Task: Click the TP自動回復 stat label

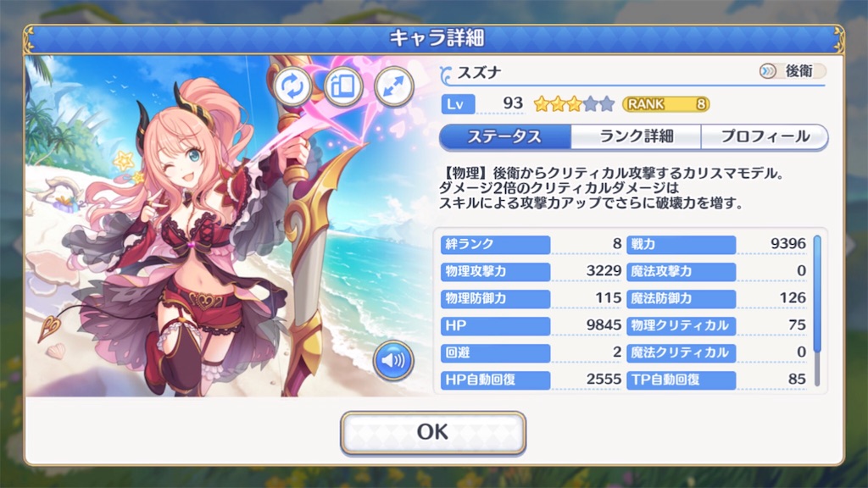Action: pyautogui.click(x=681, y=380)
